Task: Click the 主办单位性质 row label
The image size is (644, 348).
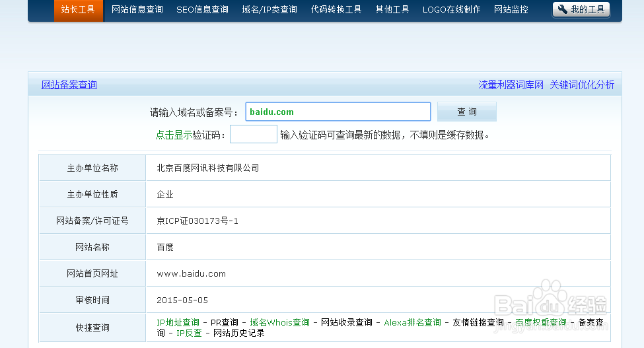Action: 92,195
